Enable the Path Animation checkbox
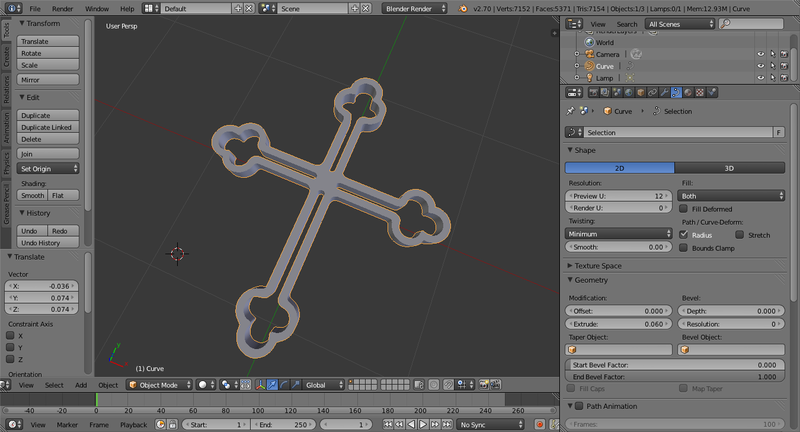 click(x=579, y=406)
